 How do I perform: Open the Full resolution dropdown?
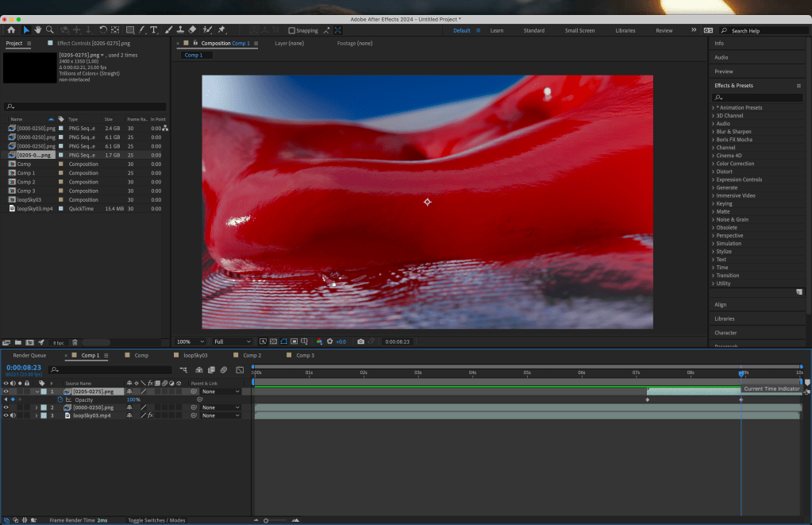pos(232,342)
